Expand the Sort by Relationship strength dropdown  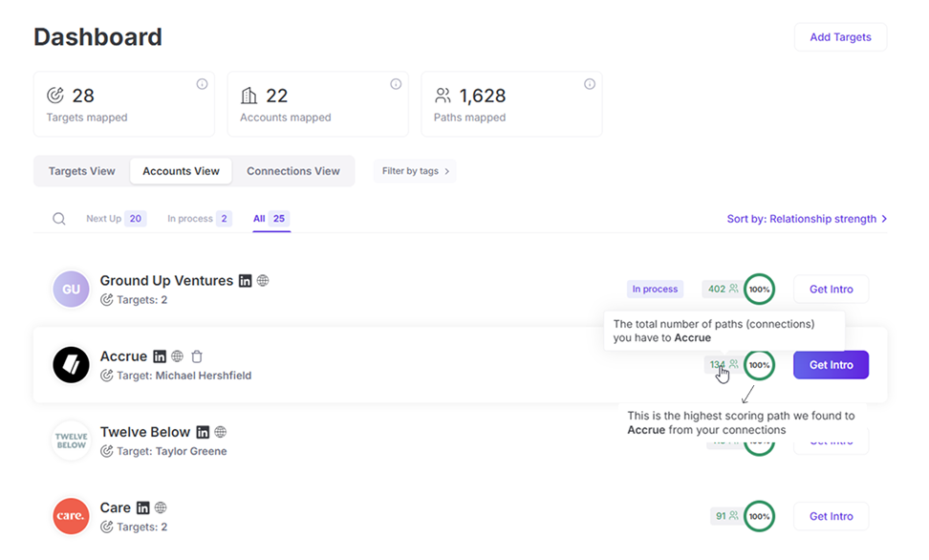point(806,218)
